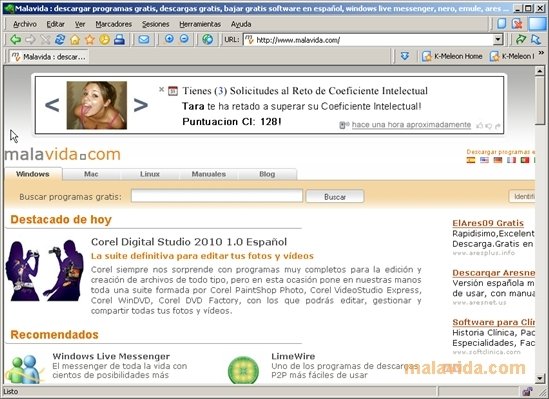
Task: Open the Editar menu
Action: (x=55, y=24)
